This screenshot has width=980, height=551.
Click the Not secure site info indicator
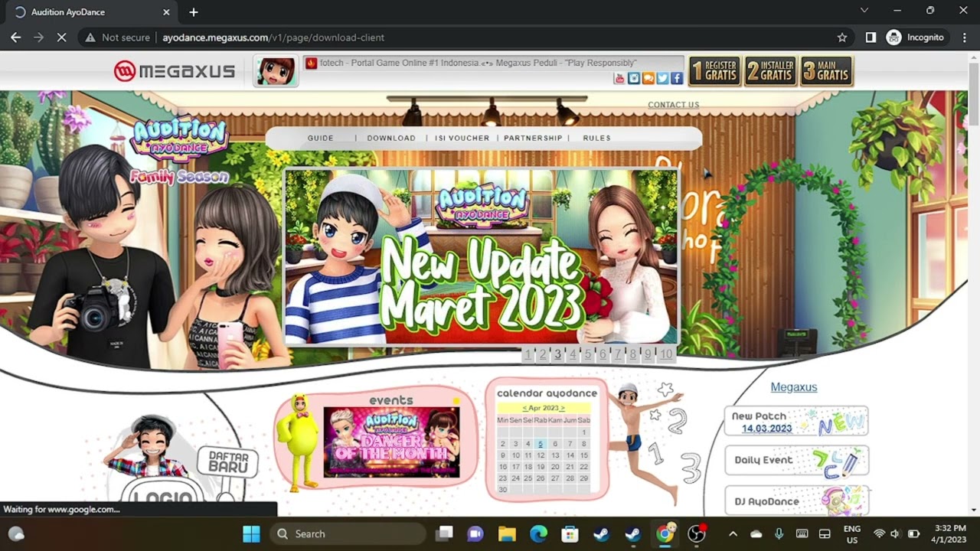116,37
